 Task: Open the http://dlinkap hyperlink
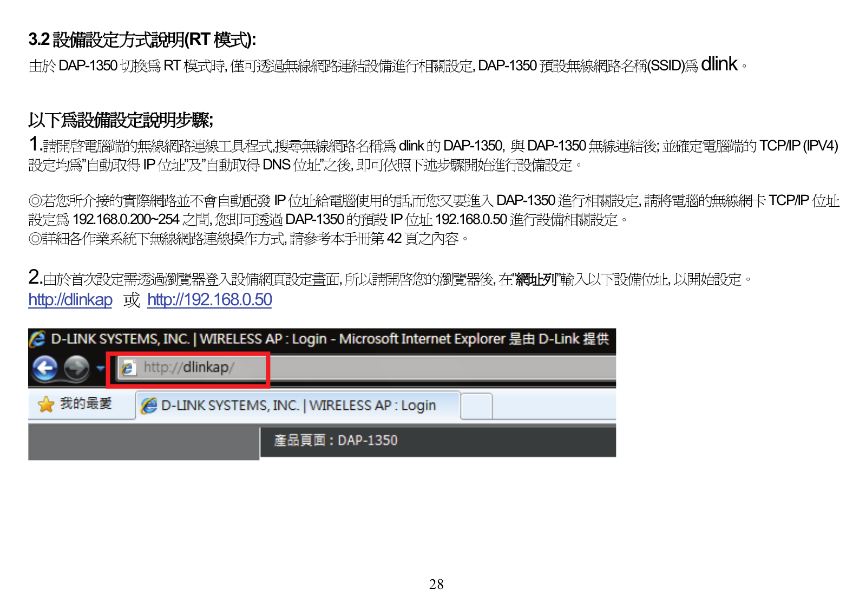pos(70,299)
